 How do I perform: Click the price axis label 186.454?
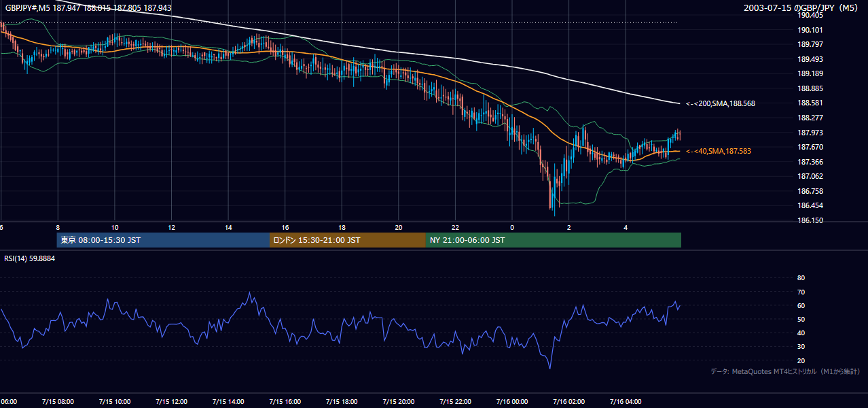coord(811,205)
